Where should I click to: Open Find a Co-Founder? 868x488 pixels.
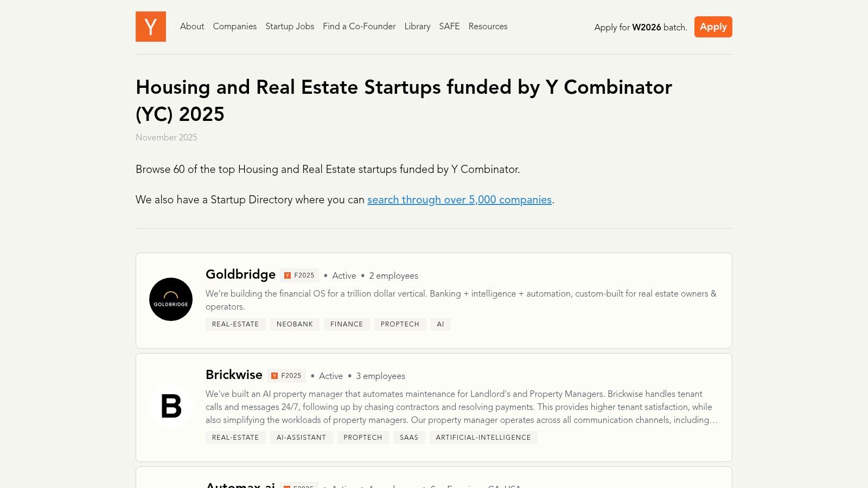359,27
